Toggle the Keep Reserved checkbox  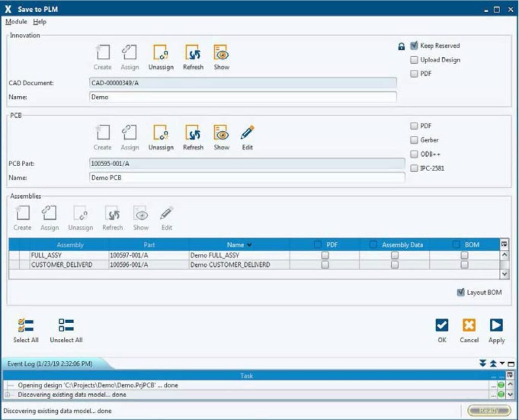415,46
